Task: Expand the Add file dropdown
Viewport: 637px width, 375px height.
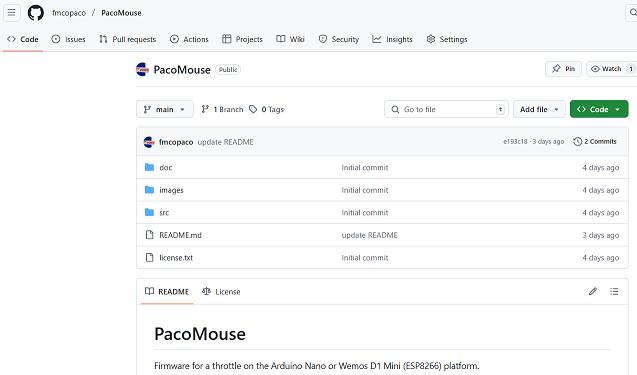Action: click(539, 109)
